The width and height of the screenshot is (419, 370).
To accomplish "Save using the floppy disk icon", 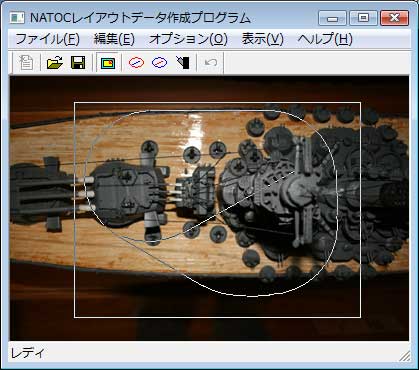I will [78, 63].
